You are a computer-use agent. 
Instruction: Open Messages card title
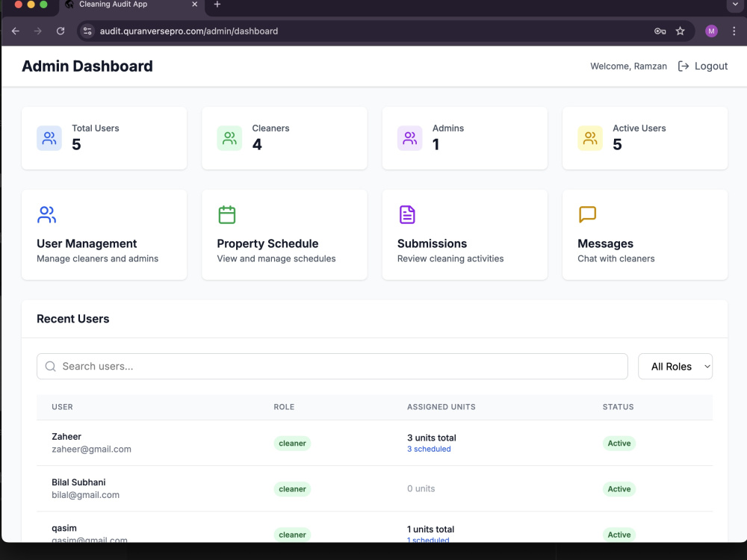pos(605,243)
